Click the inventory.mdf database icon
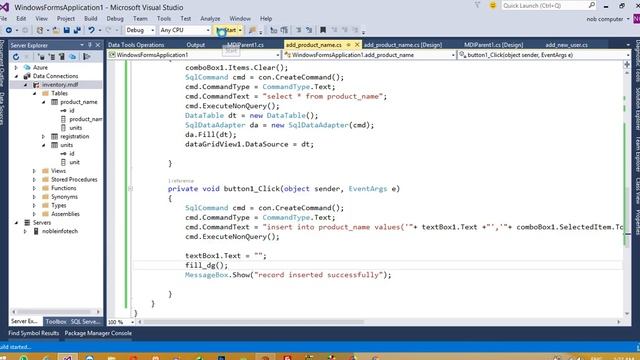 point(36,85)
